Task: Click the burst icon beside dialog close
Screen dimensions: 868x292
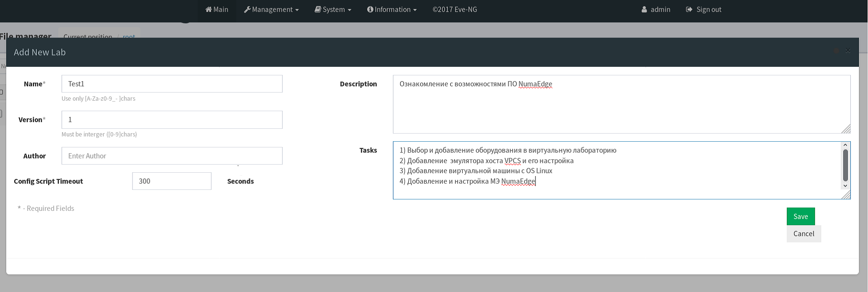Action: pyautogui.click(x=836, y=51)
